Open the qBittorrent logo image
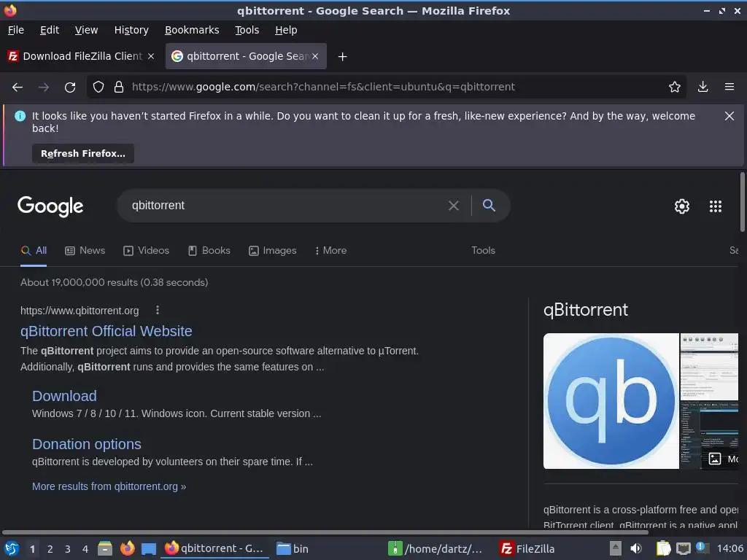 coord(611,401)
